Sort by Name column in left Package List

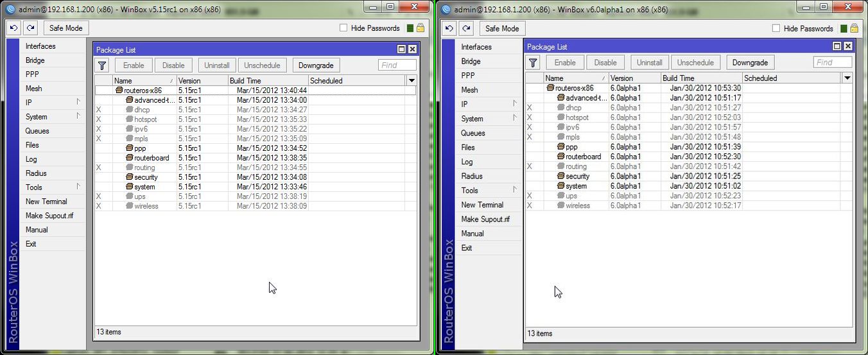click(x=144, y=81)
